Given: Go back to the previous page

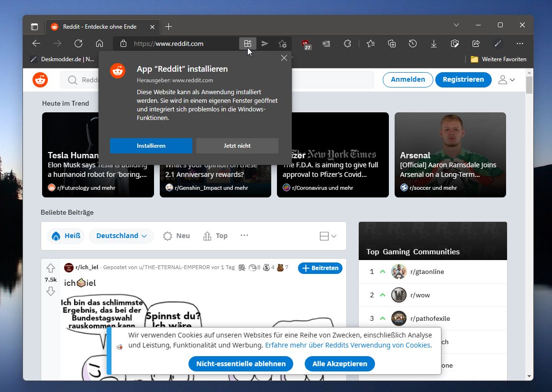Looking at the screenshot, I should [36, 44].
